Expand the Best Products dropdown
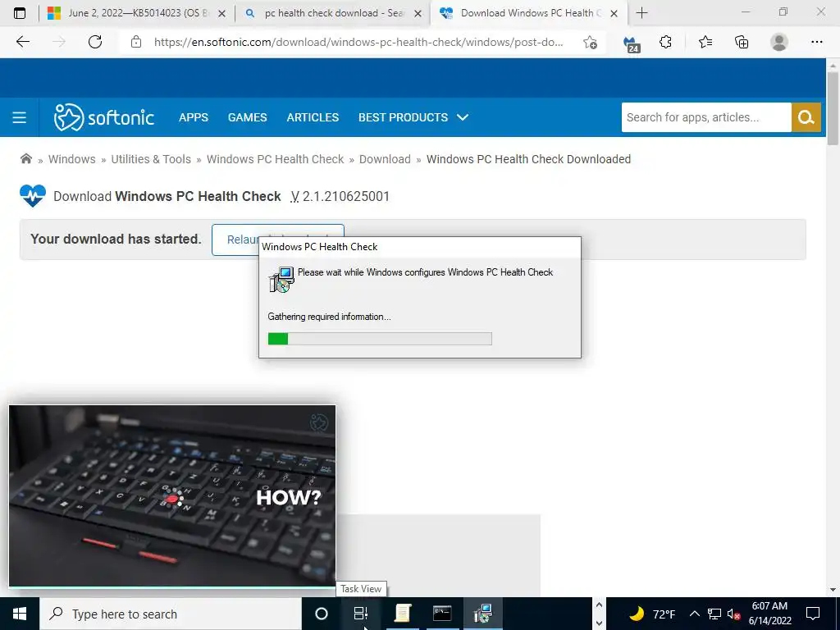Viewport: 840px width, 630px height. pyautogui.click(x=413, y=117)
